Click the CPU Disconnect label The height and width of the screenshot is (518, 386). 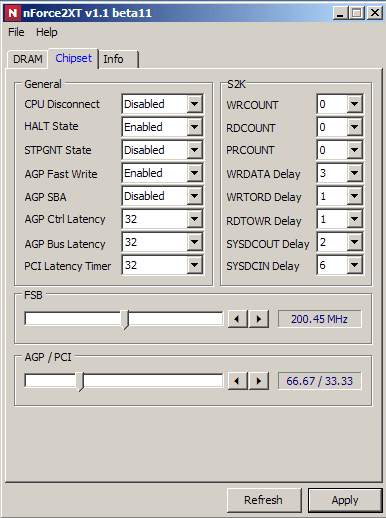[62, 104]
